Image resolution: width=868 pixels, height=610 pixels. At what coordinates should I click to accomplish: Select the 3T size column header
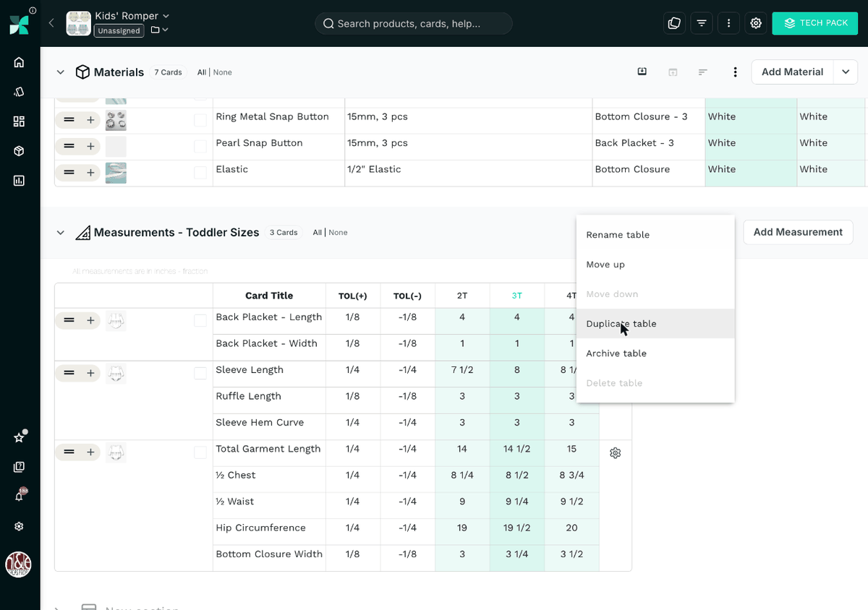pos(517,296)
